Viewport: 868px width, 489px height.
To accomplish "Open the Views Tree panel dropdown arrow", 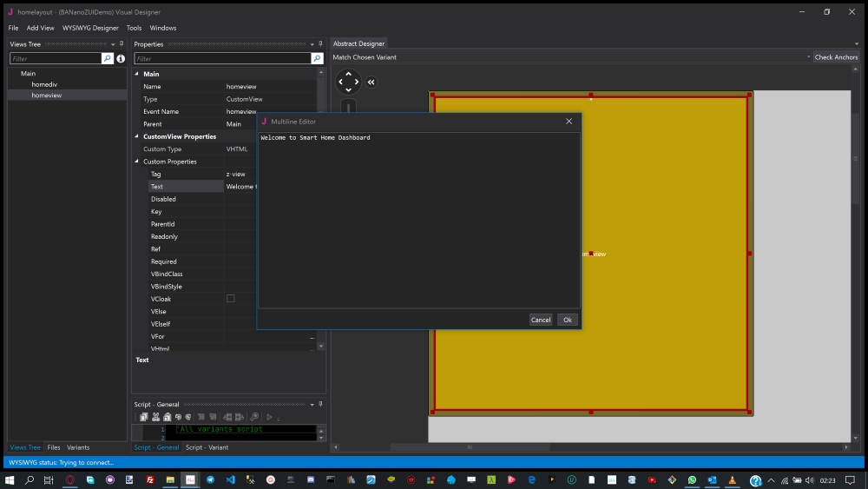I will (x=113, y=44).
